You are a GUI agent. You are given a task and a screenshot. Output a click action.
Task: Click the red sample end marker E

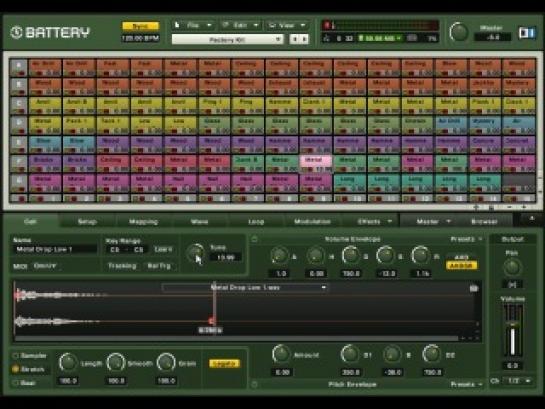pos(212,320)
